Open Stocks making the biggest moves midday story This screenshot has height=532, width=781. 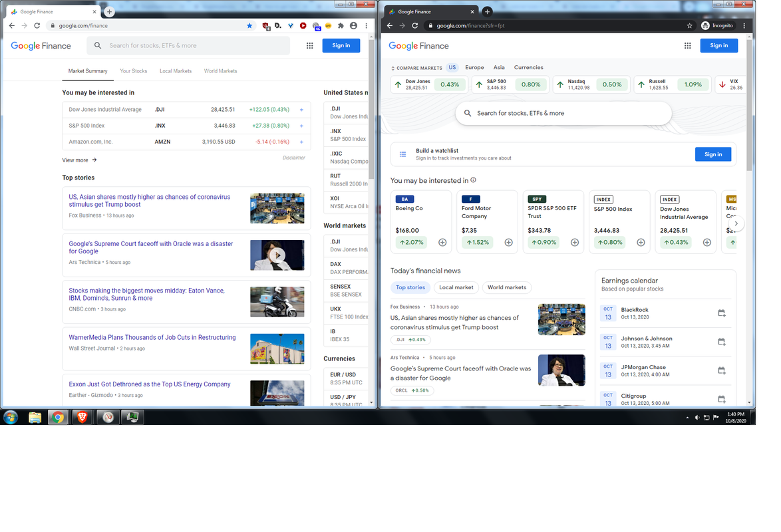[x=146, y=295]
